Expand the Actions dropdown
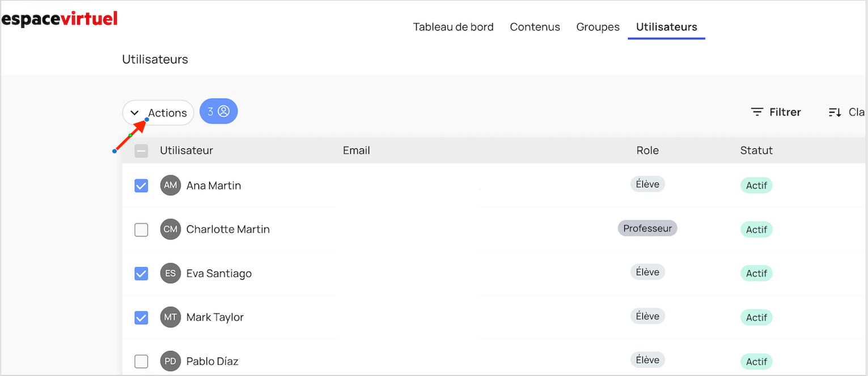Screen dimensions: 868x376 pyautogui.click(x=158, y=113)
